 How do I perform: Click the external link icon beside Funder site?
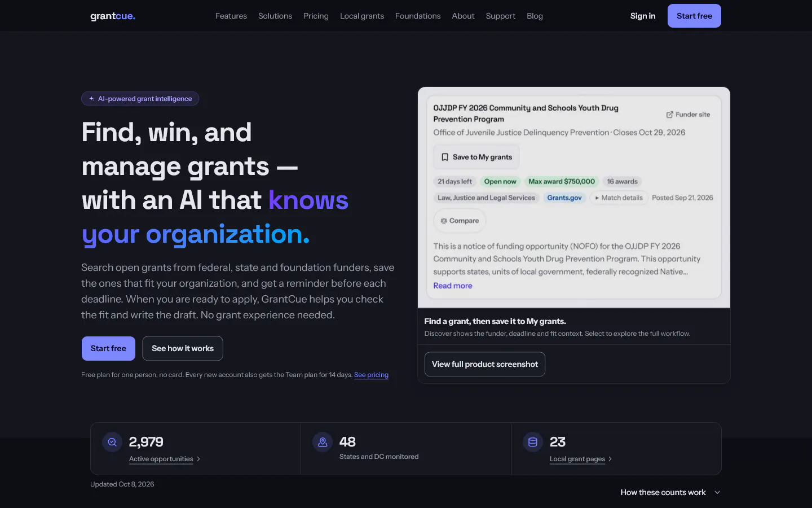(670, 115)
